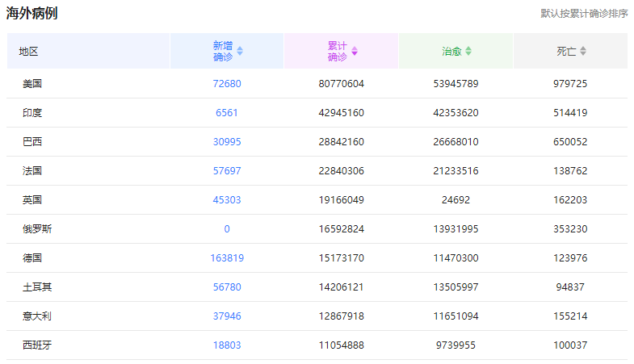
Task: Click new cases value 30995
Action: tap(227, 142)
